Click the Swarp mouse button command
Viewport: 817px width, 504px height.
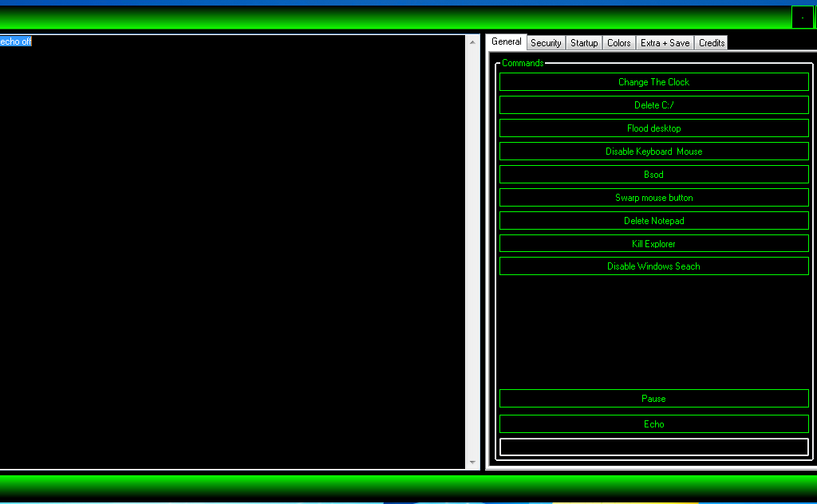point(653,197)
